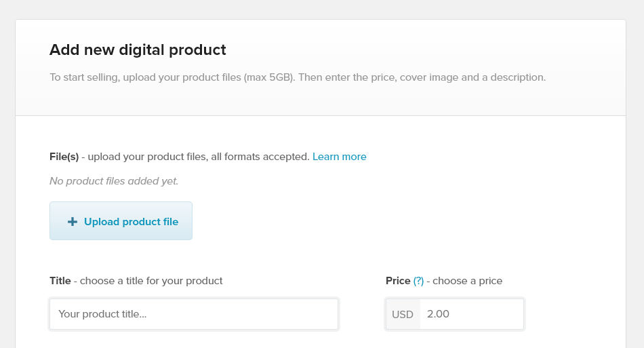Click the plus icon on the upload button
The image size is (644, 348).
(x=73, y=222)
